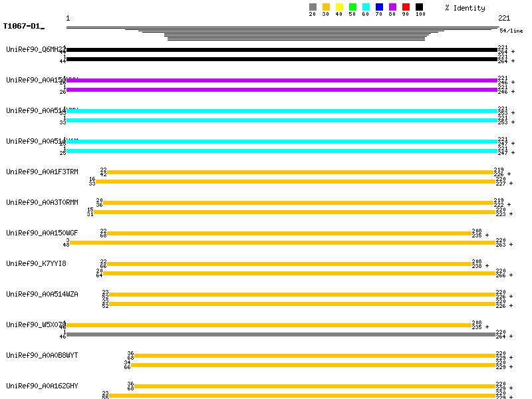The width and height of the screenshot is (532, 399).
Task: Click the gray alignment bar under UniRef90_W5X0Z4
Action: 279,334
